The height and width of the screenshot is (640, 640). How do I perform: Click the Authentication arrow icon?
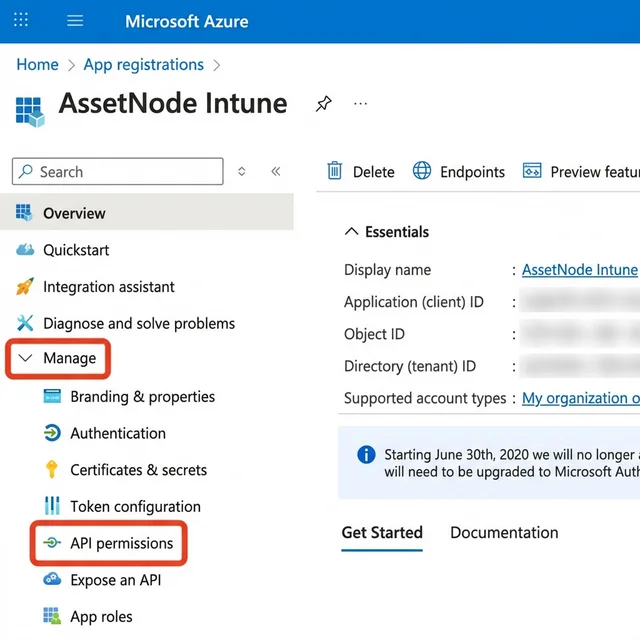(52, 433)
